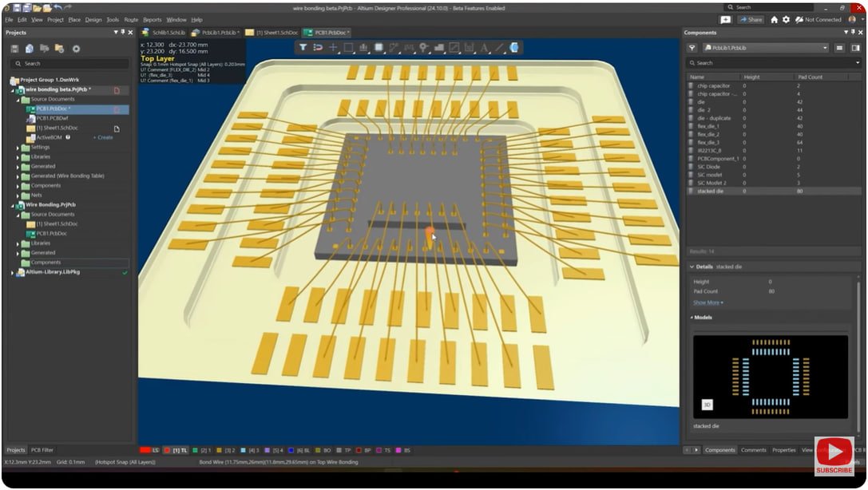Click the Projects panel search field
Image resolution: width=868 pixels, height=490 pixels.
pos(70,64)
